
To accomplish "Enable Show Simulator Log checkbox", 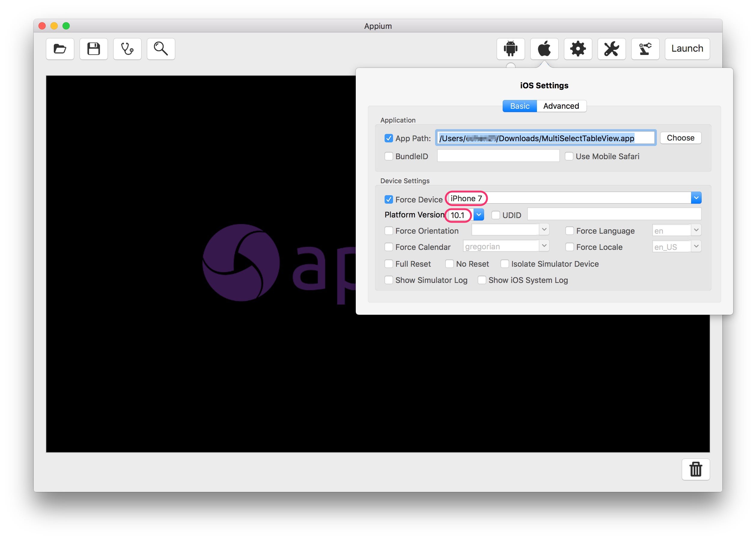I will tap(389, 280).
